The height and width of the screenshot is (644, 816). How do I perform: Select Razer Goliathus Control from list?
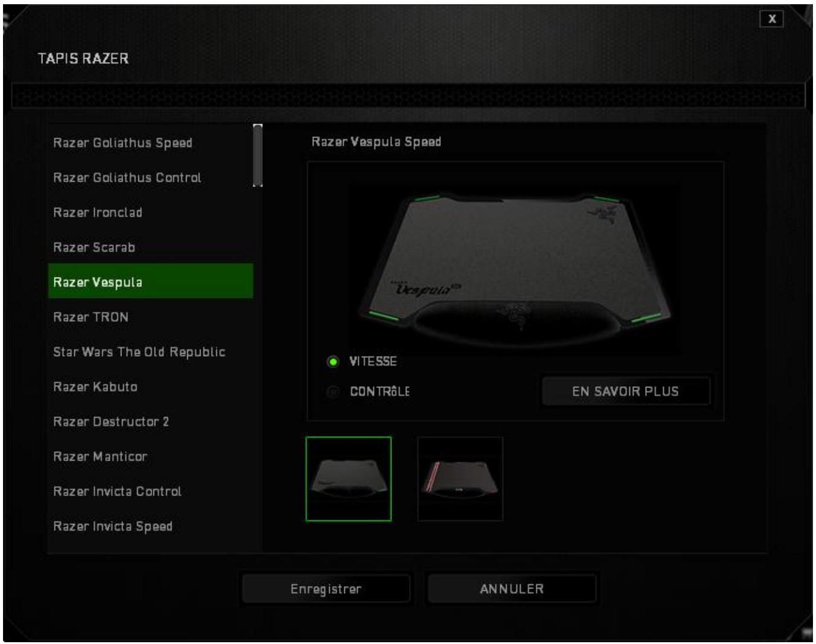pyautogui.click(x=150, y=178)
